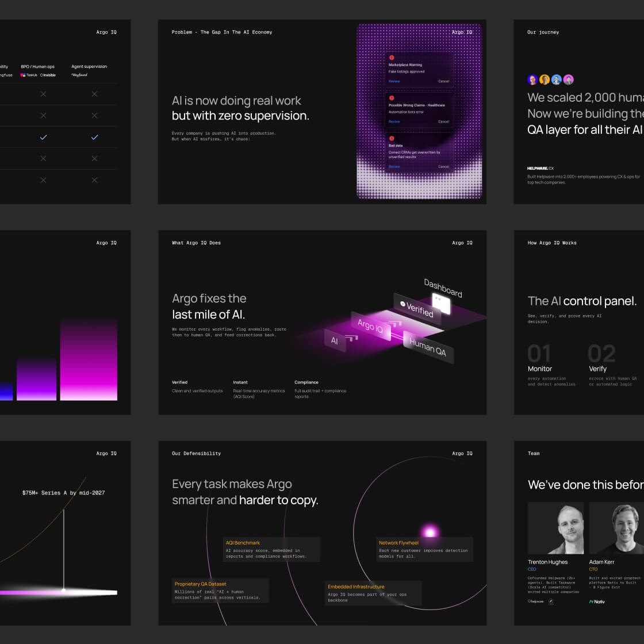The height and width of the screenshot is (644, 644).
Task: Click the glowing purple orb above Network Flywheel
Action: [x=430, y=532]
